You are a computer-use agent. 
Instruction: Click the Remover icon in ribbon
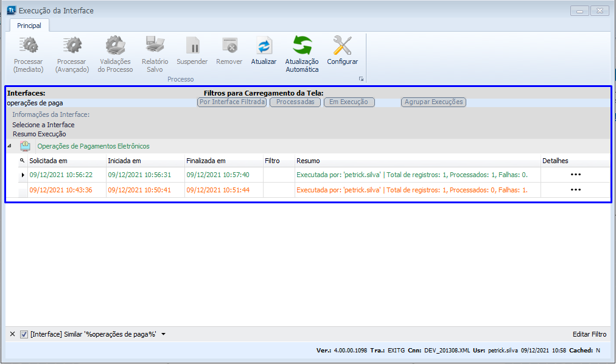tap(229, 46)
